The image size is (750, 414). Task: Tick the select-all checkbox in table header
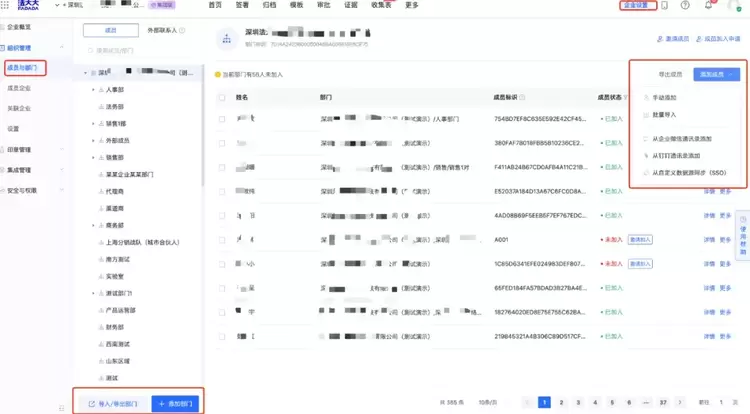click(x=220, y=97)
